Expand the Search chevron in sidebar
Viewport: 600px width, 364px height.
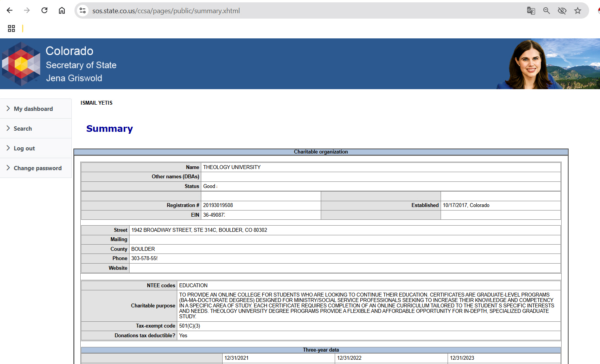click(x=8, y=128)
